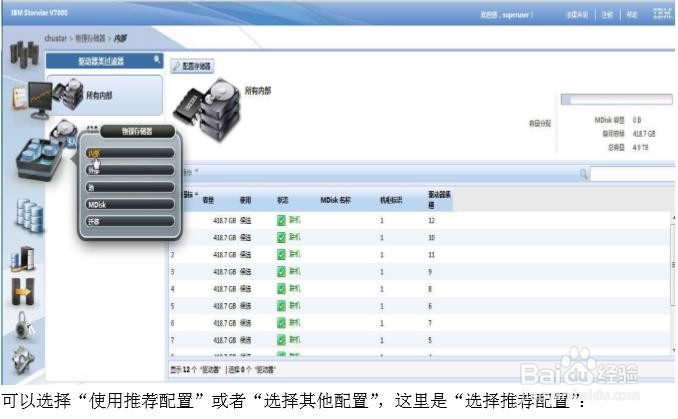This screenshot has width=678, height=419.
Task: Click the 帮助 help link in header
Action: (632, 15)
